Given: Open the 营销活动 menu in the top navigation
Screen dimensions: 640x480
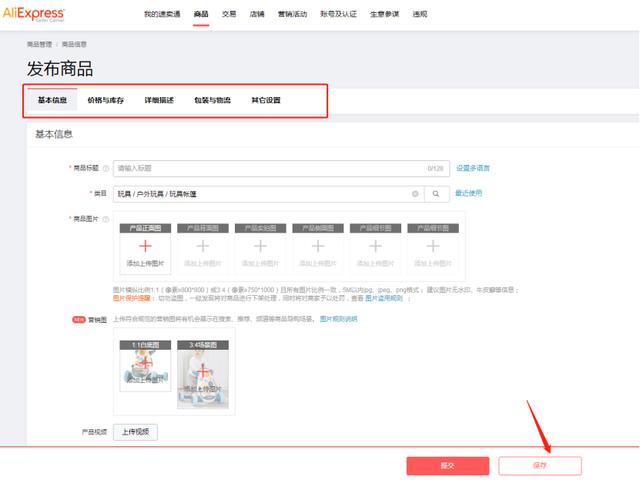Looking at the screenshot, I should [x=292, y=14].
